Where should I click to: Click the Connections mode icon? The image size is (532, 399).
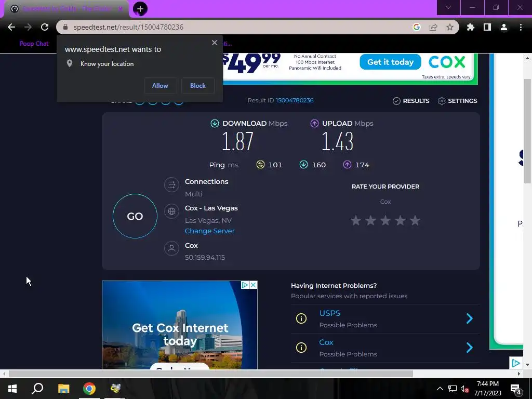point(171,184)
